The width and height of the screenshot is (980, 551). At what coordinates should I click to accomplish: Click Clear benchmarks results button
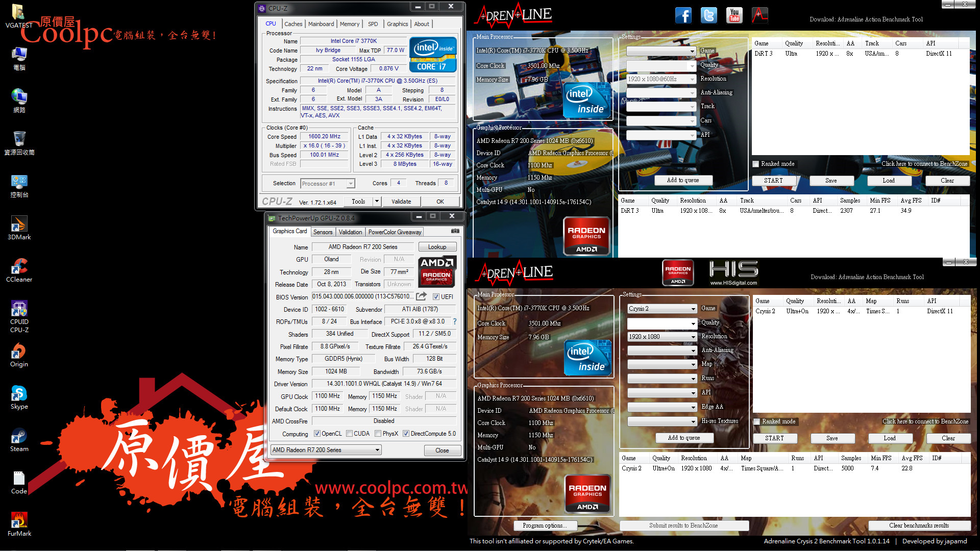tap(919, 525)
